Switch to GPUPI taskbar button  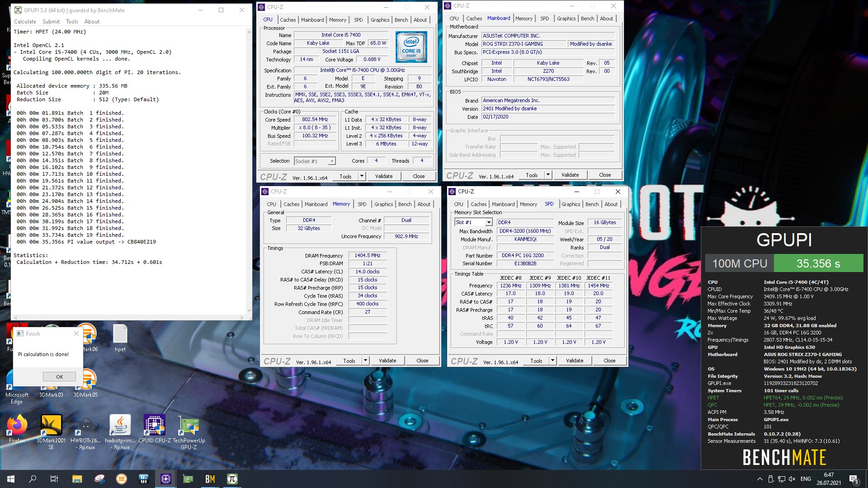click(232, 479)
